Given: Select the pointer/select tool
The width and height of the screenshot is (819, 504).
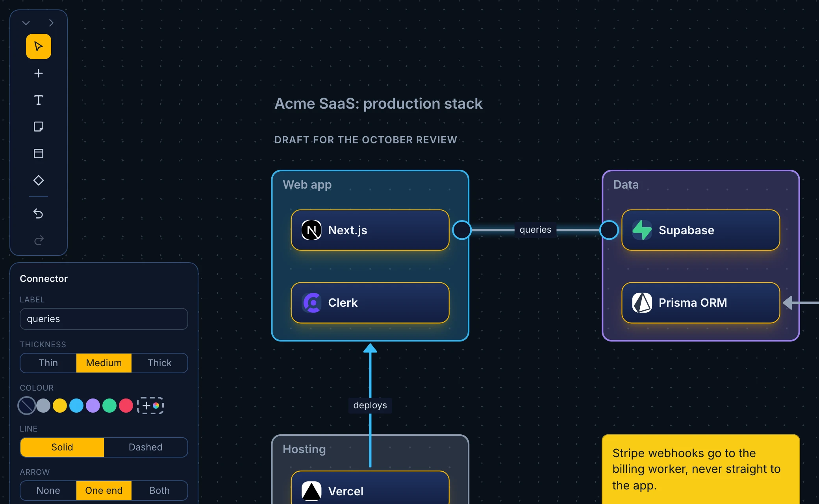Looking at the screenshot, I should pos(39,46).
